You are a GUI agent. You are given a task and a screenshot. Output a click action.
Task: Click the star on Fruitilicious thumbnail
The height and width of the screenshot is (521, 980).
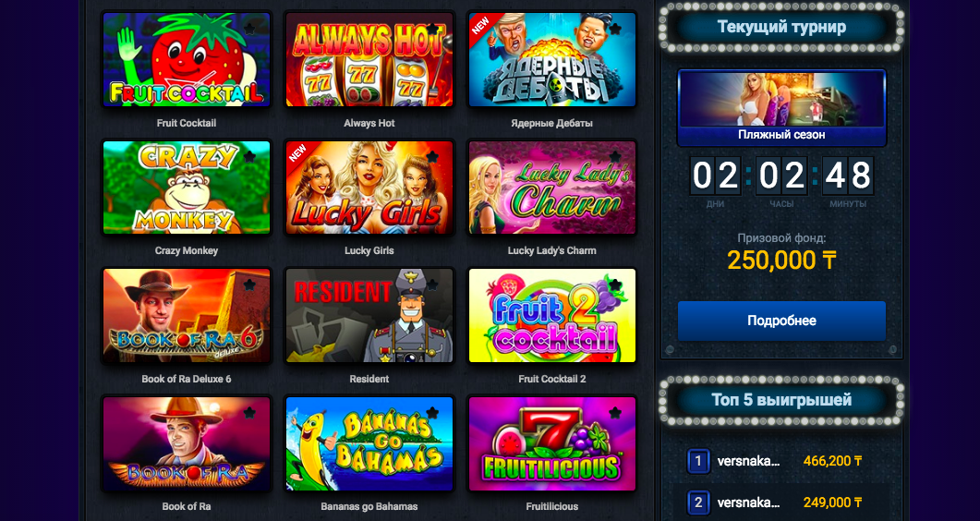[615, 413]
